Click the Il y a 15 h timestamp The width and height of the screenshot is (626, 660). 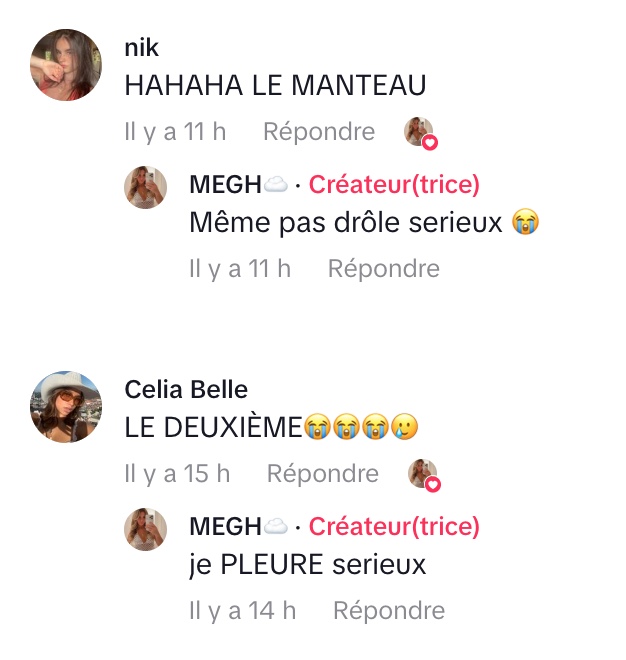coord(177,474)
